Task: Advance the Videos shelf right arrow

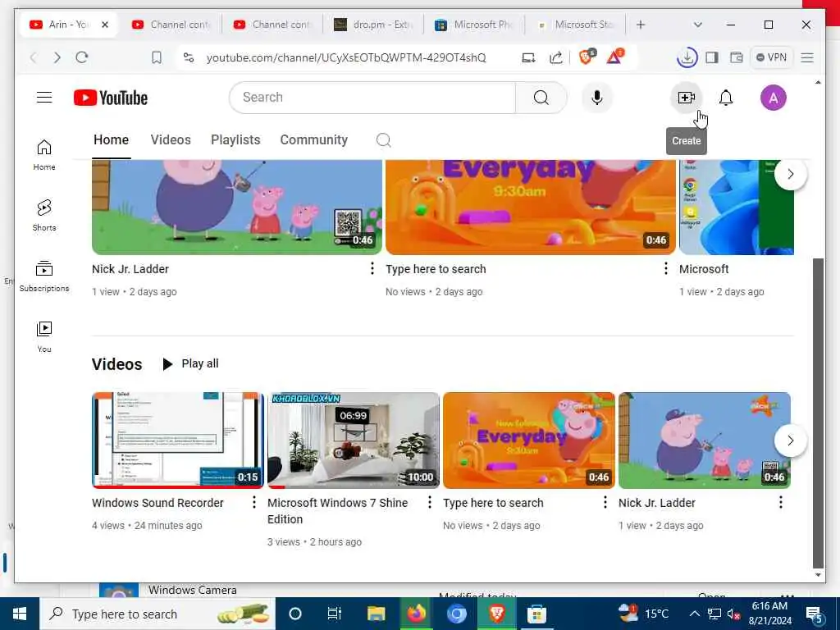Action: (790, 441)
